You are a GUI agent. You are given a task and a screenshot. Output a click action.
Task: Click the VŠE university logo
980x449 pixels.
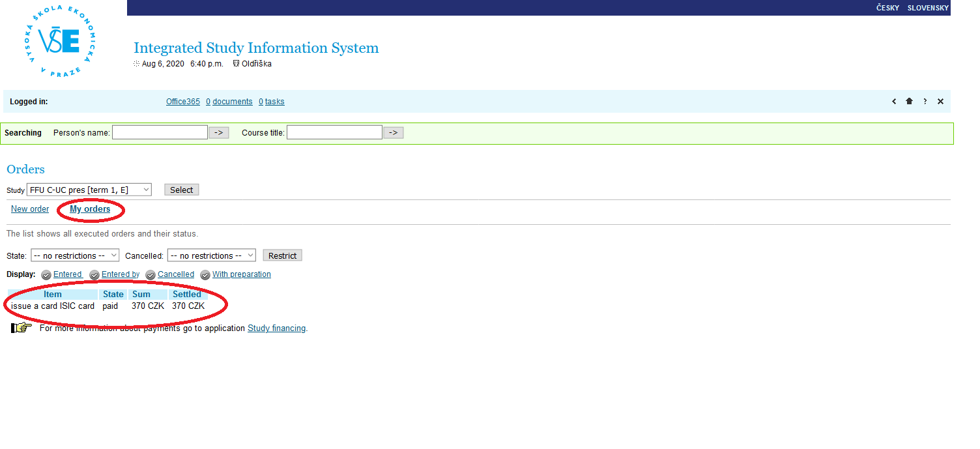[x=60, y=42]
